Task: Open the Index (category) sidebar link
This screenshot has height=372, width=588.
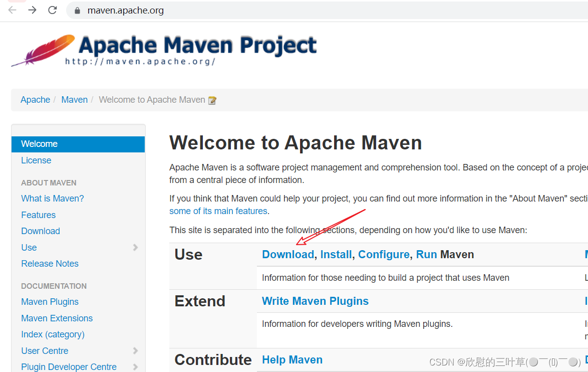Action: coord(53,334)
